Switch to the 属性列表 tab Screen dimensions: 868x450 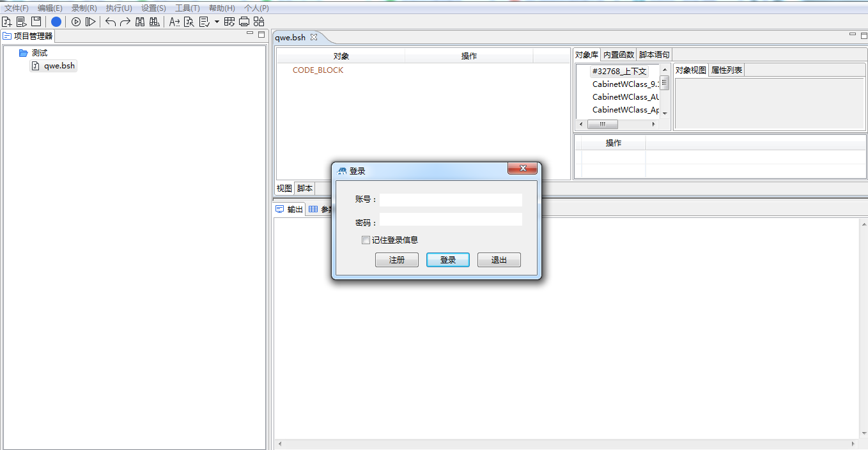point(727,70)
